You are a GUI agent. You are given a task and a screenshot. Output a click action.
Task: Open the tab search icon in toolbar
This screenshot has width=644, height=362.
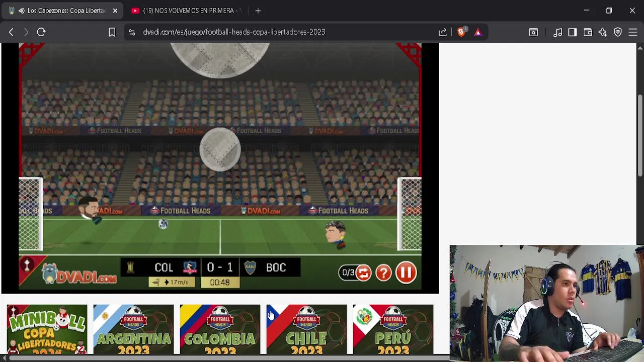[533, 32]
